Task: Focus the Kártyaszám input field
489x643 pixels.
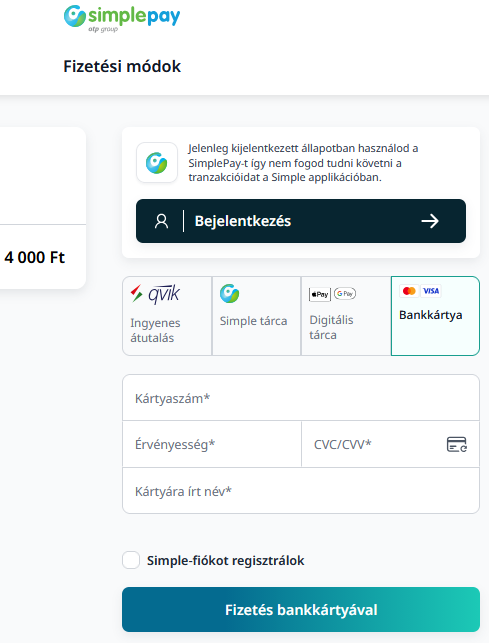Action: [x=301, y=398]
